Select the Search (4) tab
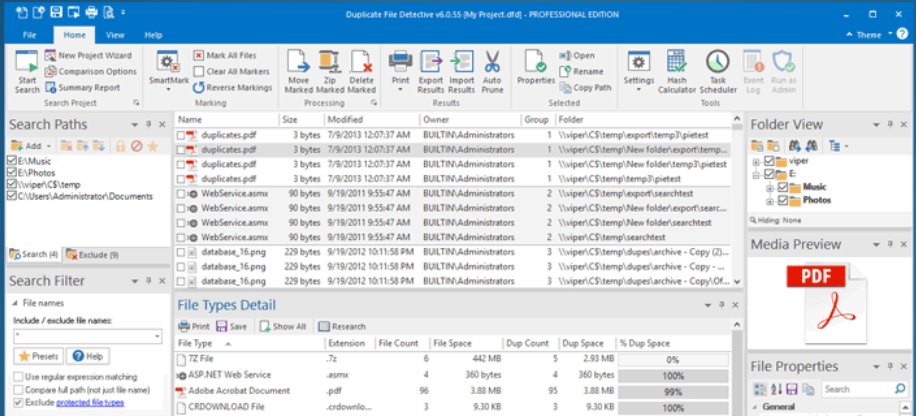Image resolution: width=916 pixels, height=418 pixels. (x=33, y=255)
